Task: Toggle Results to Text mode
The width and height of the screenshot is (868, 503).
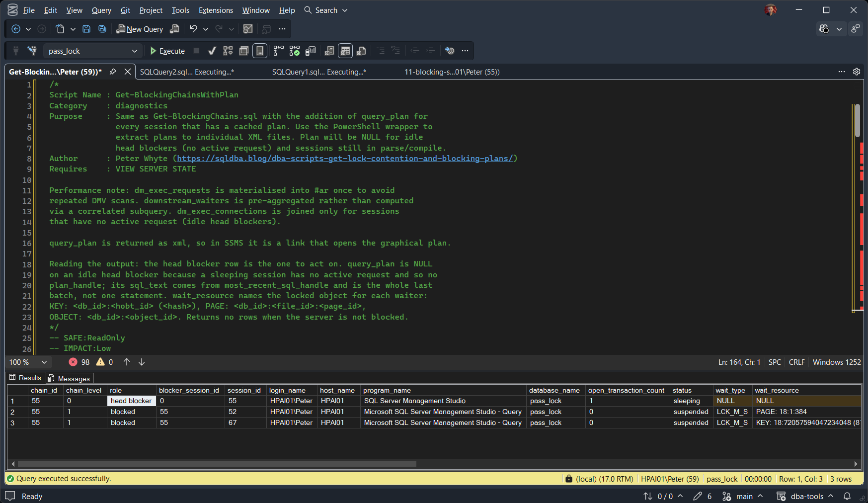Action: tap(329, 51)
